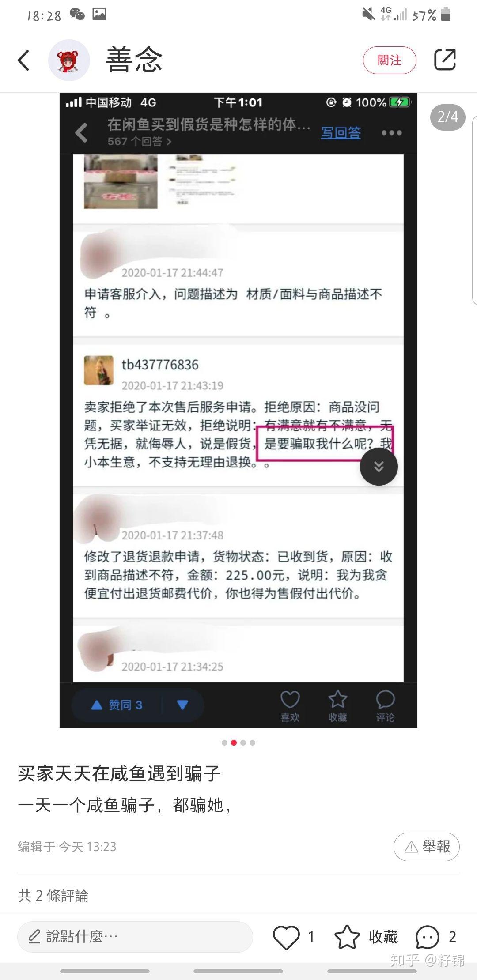
Task: Tap the 写回答 link
Action: 341,132
